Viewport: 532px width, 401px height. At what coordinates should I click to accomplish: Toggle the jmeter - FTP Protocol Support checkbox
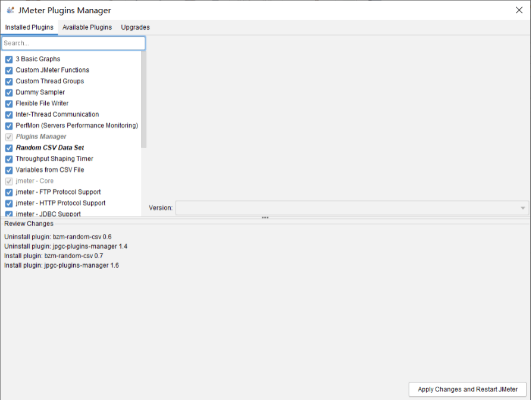pos(9,192)
